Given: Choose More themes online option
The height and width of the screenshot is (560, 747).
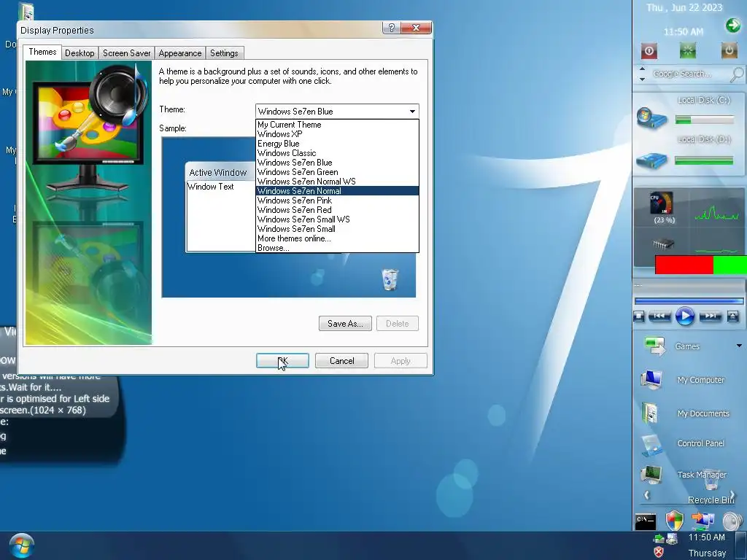Looking at the screenshot, I should pyautogui.click(x=337, y=238).
